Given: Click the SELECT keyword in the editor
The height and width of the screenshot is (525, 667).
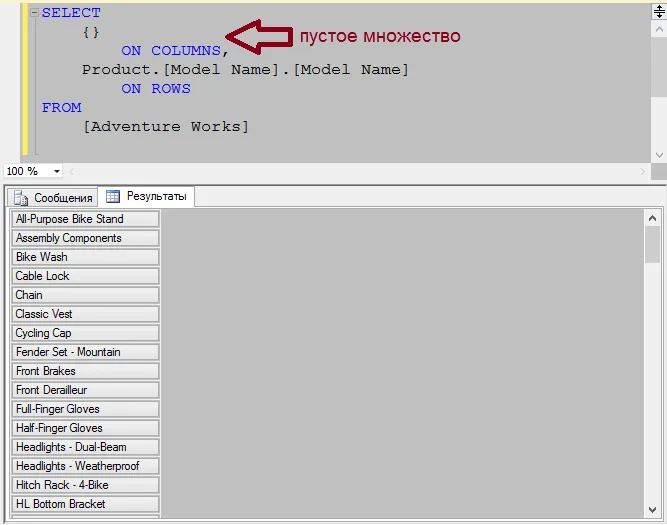Looking at the screenshot, I should point(71,13).
